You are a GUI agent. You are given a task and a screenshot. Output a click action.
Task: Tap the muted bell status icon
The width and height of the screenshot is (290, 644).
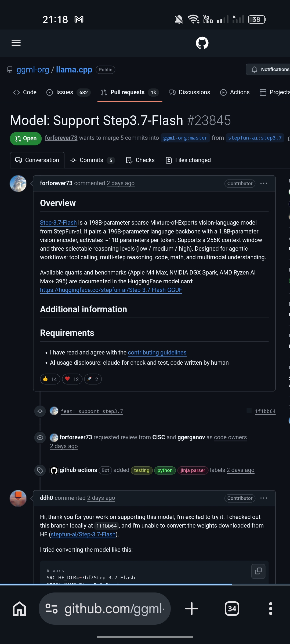point(179,19)
